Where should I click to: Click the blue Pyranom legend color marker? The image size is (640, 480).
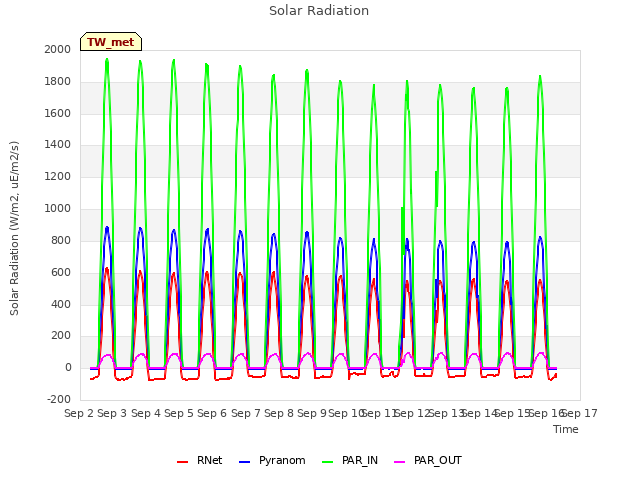[244, 462]
